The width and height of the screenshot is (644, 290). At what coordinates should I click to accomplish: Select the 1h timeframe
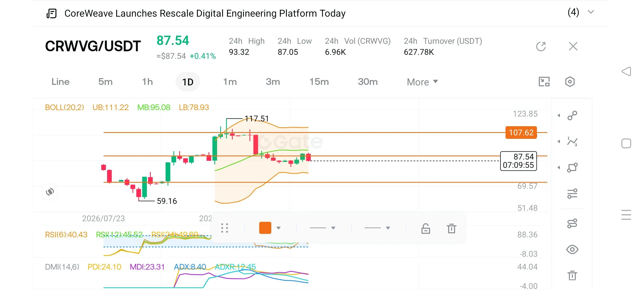(147, 82)
